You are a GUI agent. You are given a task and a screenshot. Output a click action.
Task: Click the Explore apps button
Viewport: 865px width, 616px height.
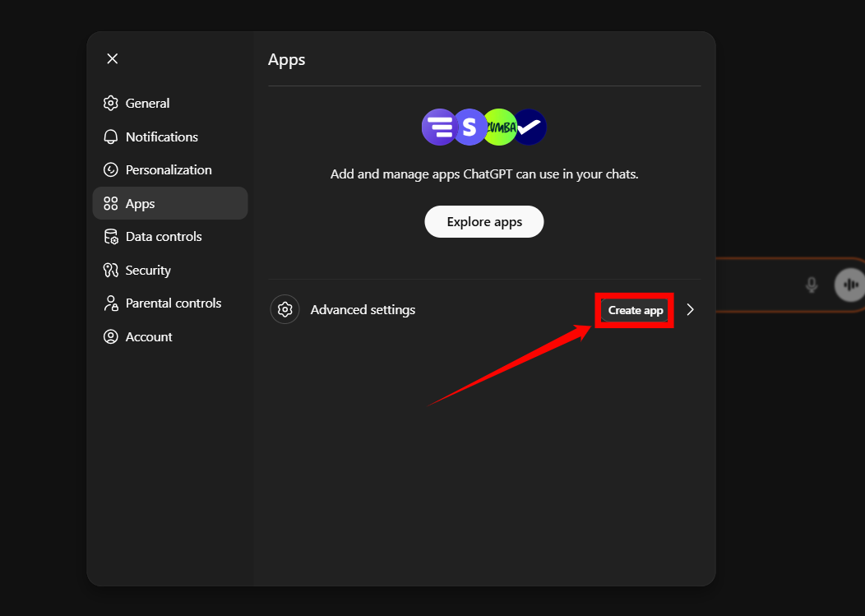(483, 221)
